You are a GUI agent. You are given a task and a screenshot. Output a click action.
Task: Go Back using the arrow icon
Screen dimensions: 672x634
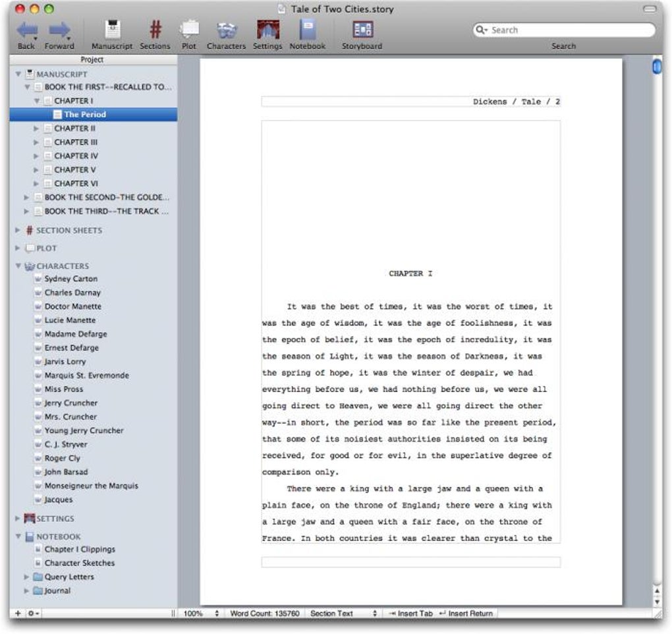pos(26,30)
